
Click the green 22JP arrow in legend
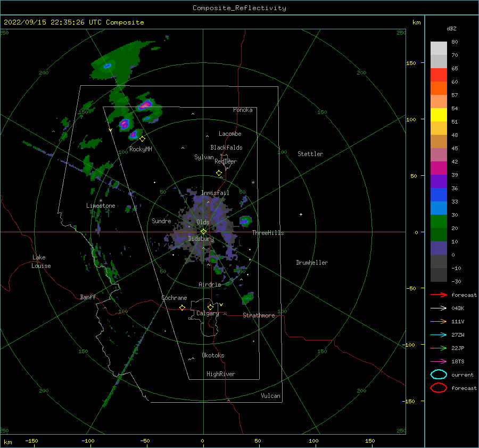coord(439,348)
